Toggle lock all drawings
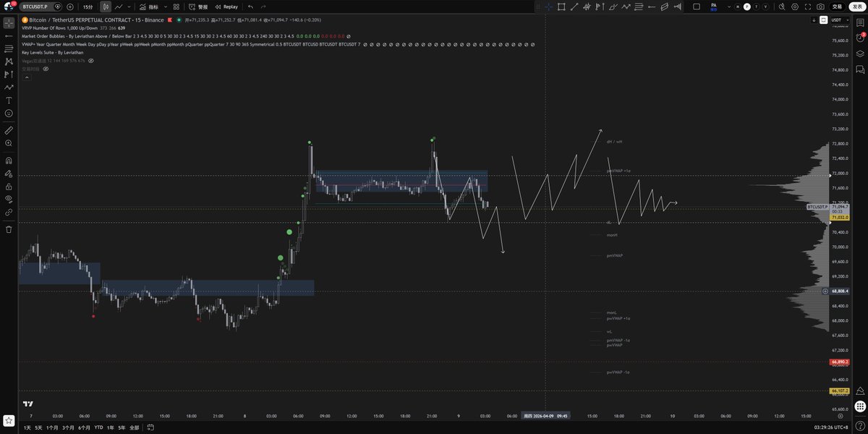 (9, 186)
